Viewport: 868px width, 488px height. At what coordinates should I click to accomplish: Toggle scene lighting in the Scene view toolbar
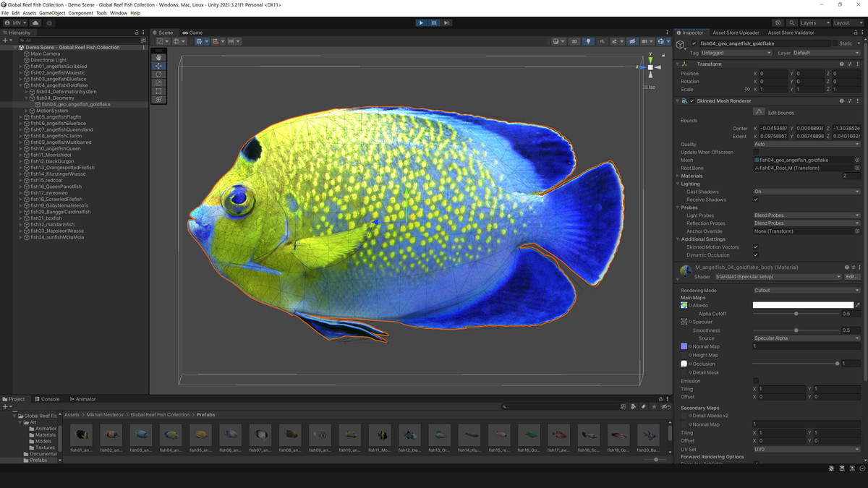click(588, 41)
